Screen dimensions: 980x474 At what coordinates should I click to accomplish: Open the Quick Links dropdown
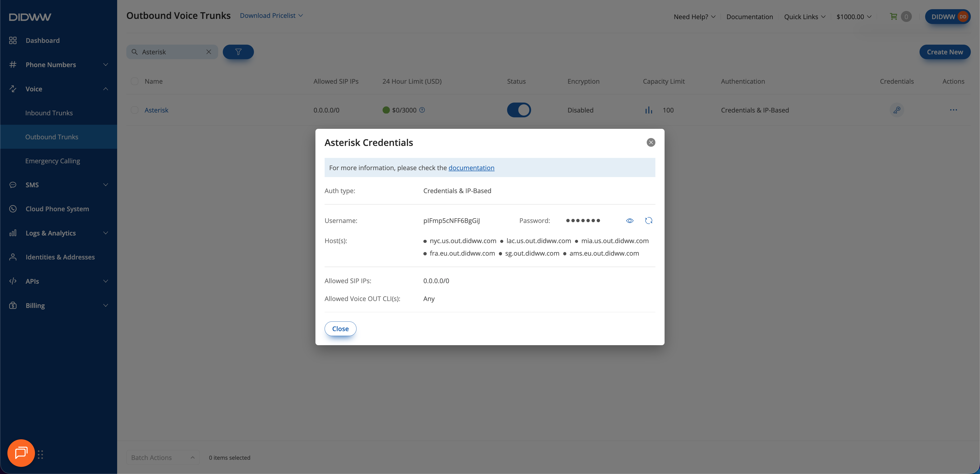pos(805,17)
